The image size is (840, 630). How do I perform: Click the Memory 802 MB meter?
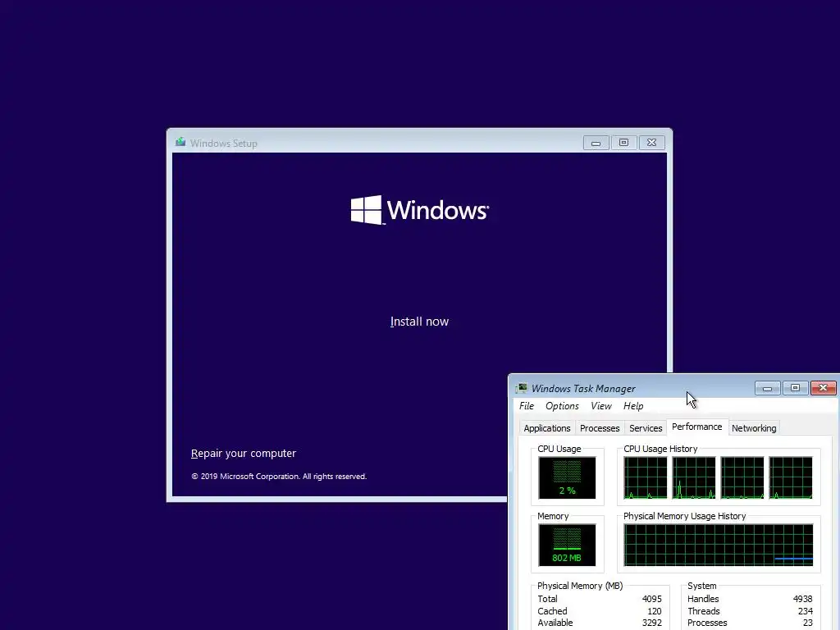tap(567, 545)
